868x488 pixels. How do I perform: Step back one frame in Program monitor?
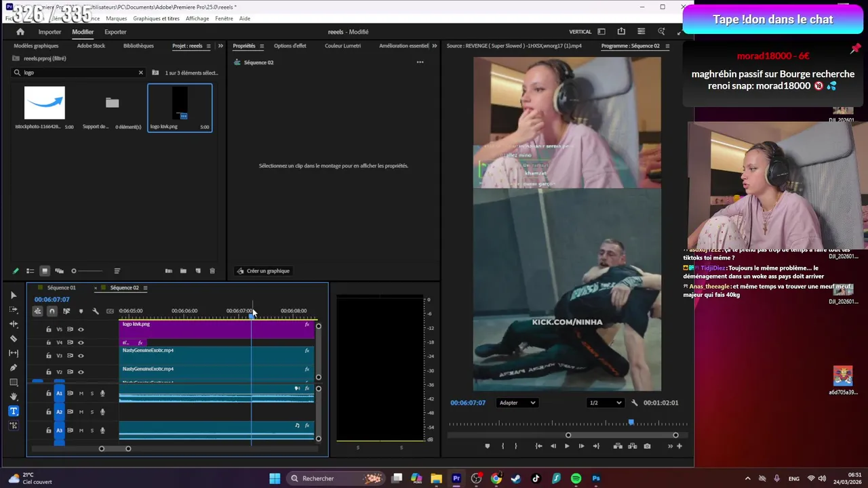click(553, 446)
